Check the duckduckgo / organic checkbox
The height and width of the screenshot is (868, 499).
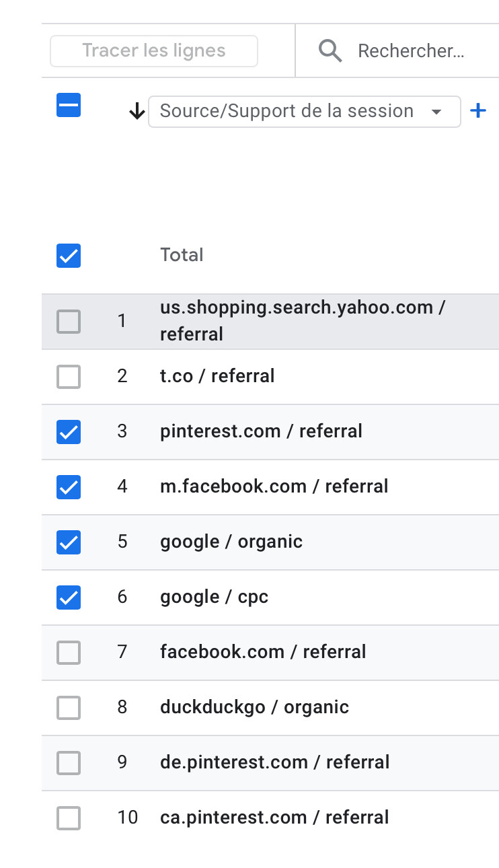[x=69, y=708]
